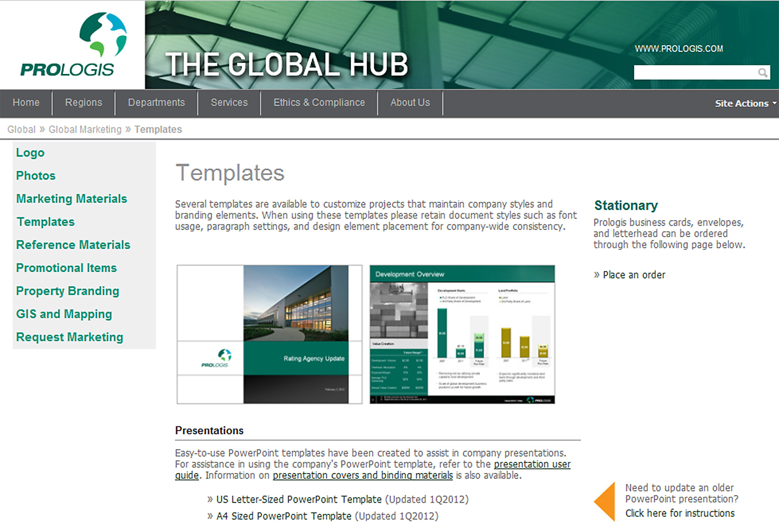Follow the Place an order link

[633, 275]
